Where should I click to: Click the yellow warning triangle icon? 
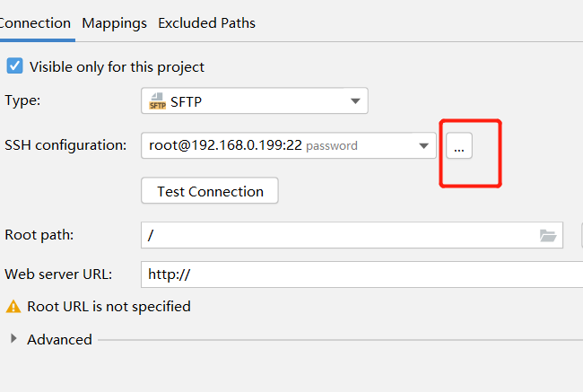[13, 307]
